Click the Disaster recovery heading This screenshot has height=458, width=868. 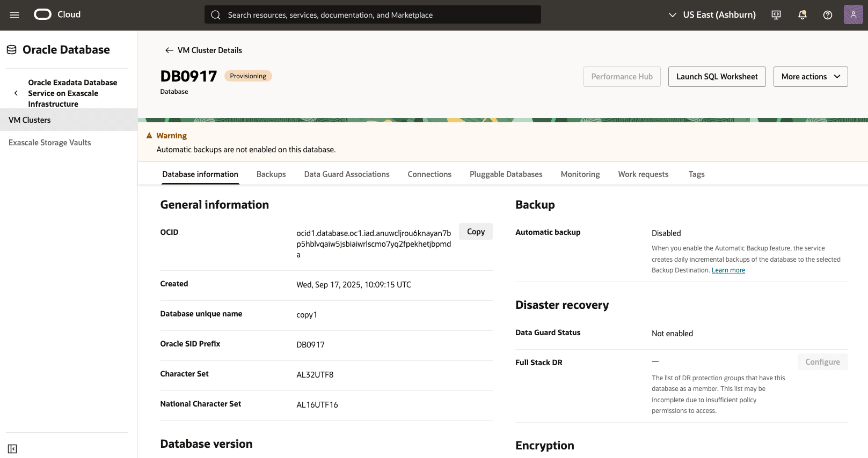[562, 305]
